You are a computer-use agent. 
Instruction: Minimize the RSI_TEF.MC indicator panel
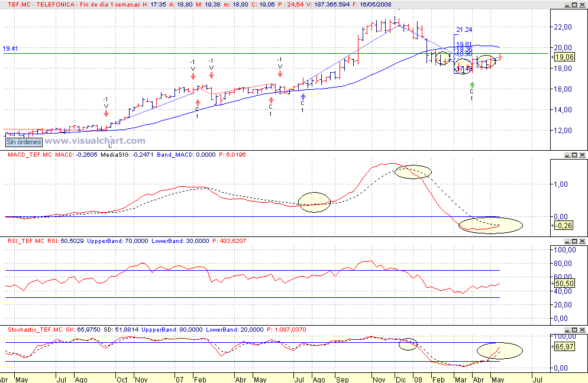click(568, 241)
